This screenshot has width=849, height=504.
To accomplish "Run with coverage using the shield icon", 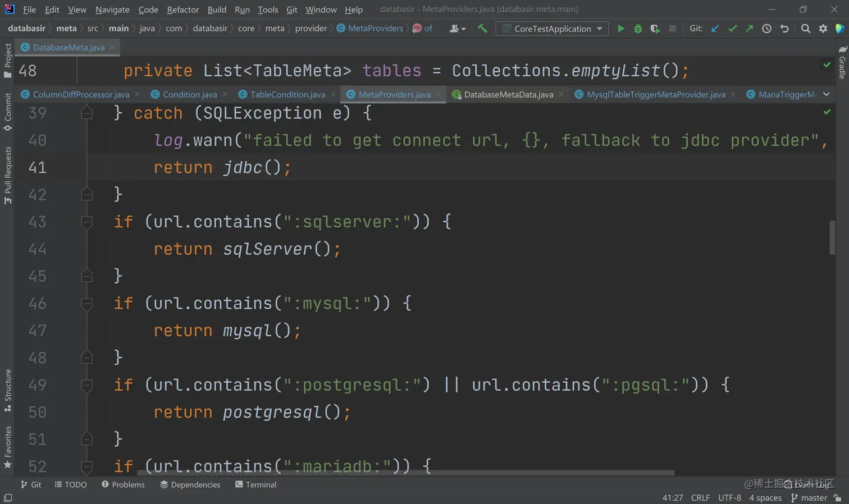I will [655, 29].
